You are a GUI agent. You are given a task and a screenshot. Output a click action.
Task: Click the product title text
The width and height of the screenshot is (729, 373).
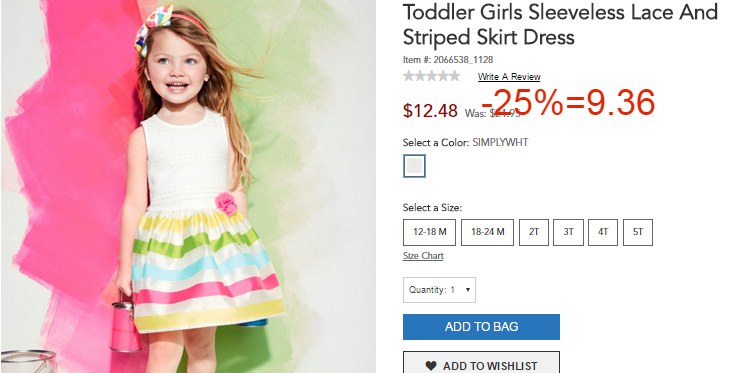560,25
